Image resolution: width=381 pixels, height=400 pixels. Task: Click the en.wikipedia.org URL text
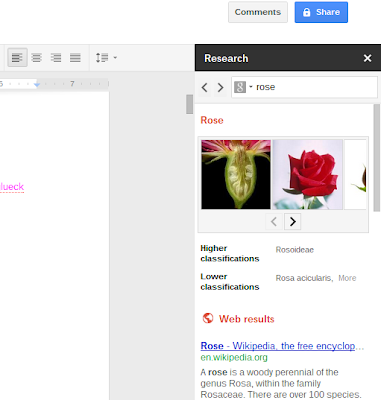(234, 358)
